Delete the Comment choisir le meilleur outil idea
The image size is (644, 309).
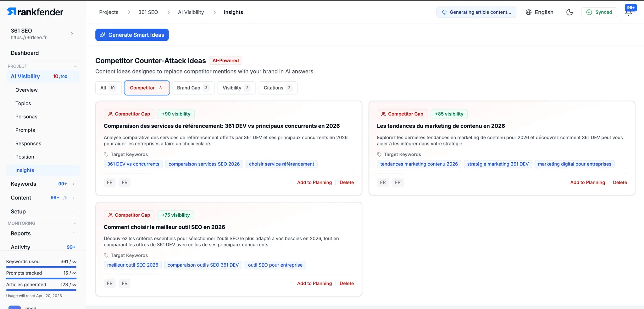pyautogui.click(x=347, y=284)
